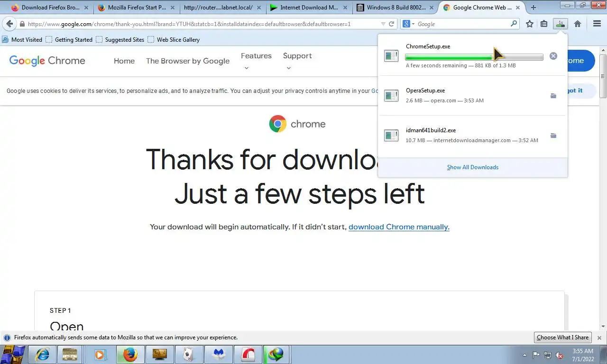This screenshot has width=607, height=364.
Task: Open the URL bar history dropdown arrow
Action: click(383, 24)
